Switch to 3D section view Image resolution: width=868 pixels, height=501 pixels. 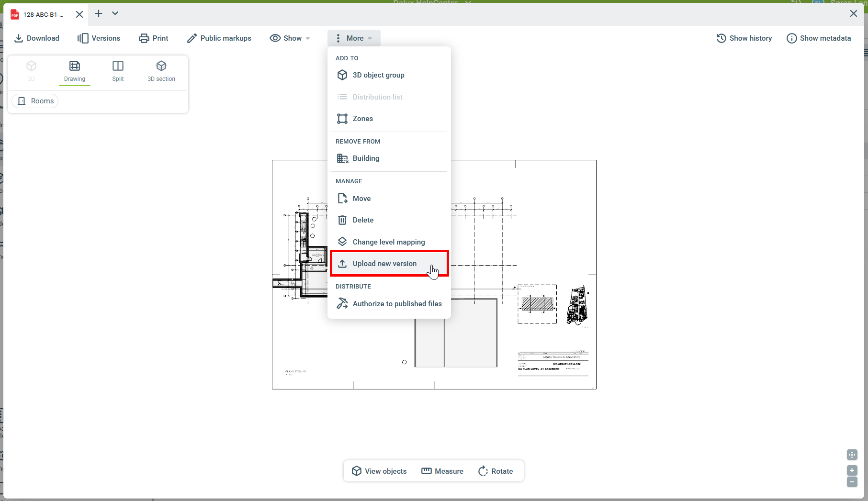161,71
